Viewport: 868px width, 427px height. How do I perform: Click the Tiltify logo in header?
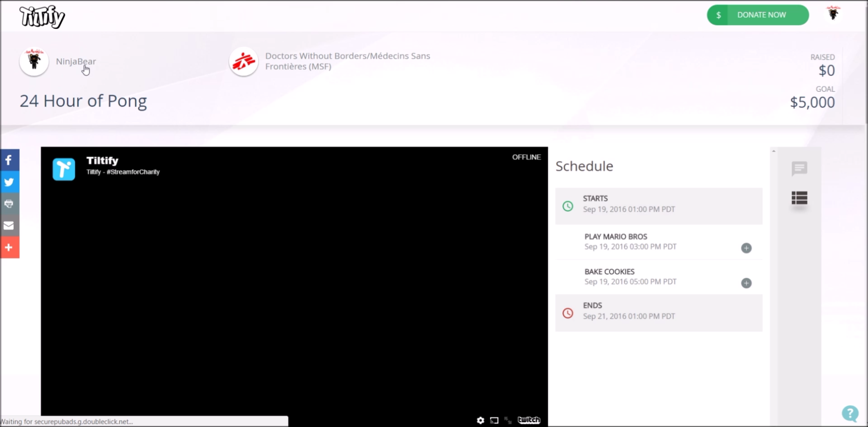coord(42,17)
